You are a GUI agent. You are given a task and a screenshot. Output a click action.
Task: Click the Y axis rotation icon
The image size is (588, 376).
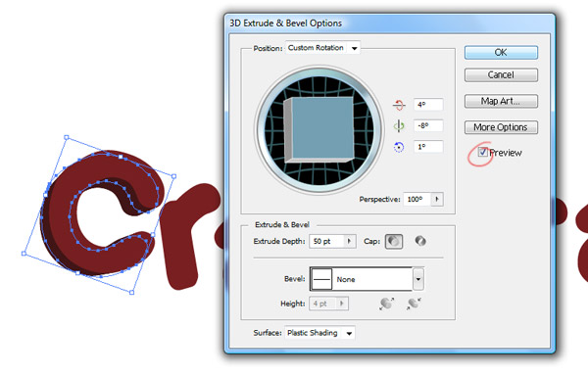coord(399,126)
